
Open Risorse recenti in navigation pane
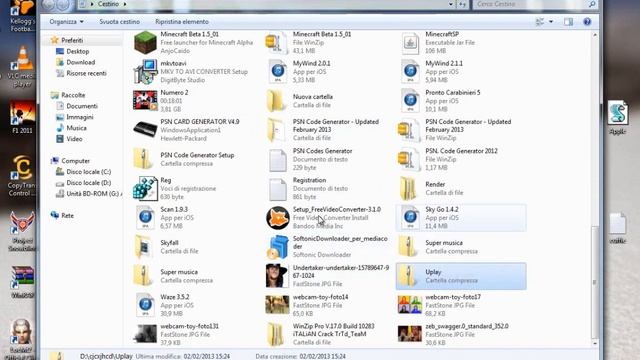86,73
